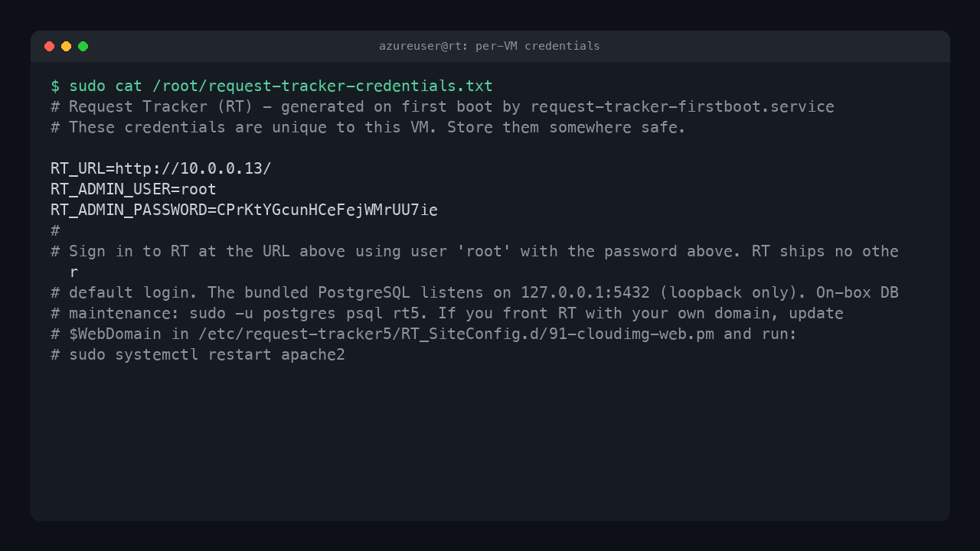Click the green maximize window button
The height and width of the screenshot is (551, 980).
pyautogui.click(x=83, y=46)
